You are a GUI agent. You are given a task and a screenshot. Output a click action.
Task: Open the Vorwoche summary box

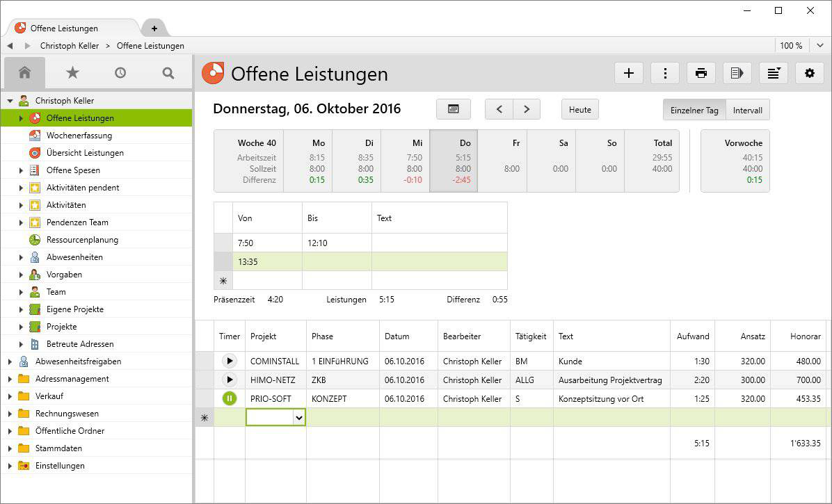coord(735,161)
